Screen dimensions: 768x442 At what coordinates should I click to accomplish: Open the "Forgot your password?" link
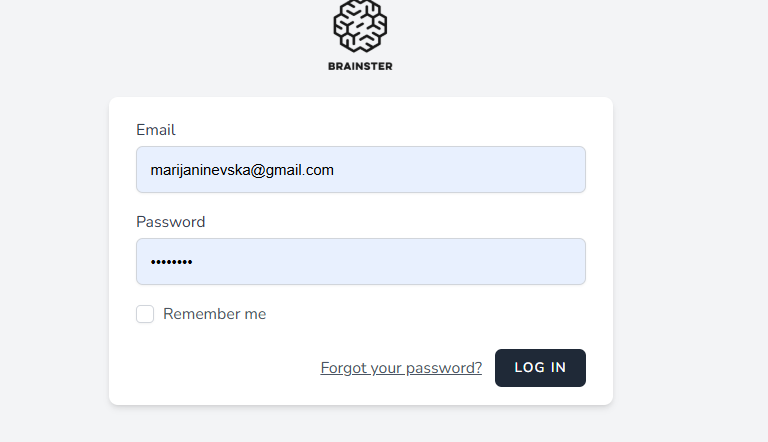pyautogui.click(x=401, y=368)
